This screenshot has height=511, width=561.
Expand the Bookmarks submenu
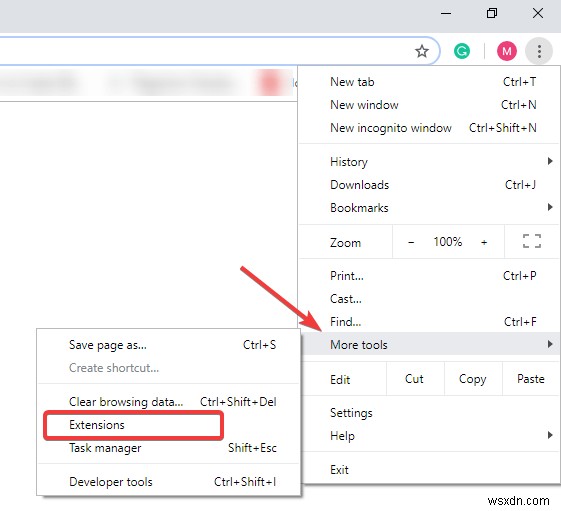(429, 208)
